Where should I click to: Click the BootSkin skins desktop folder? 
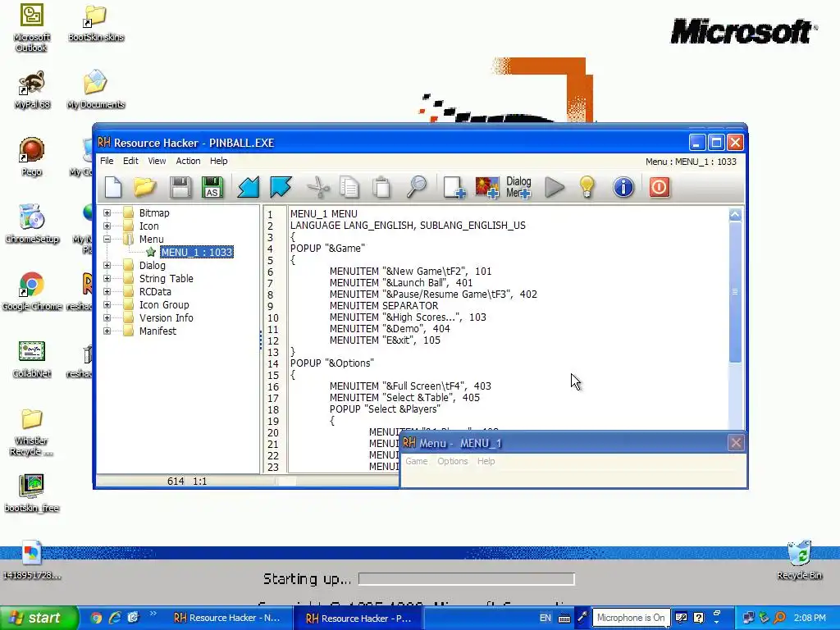pos(96,24)
